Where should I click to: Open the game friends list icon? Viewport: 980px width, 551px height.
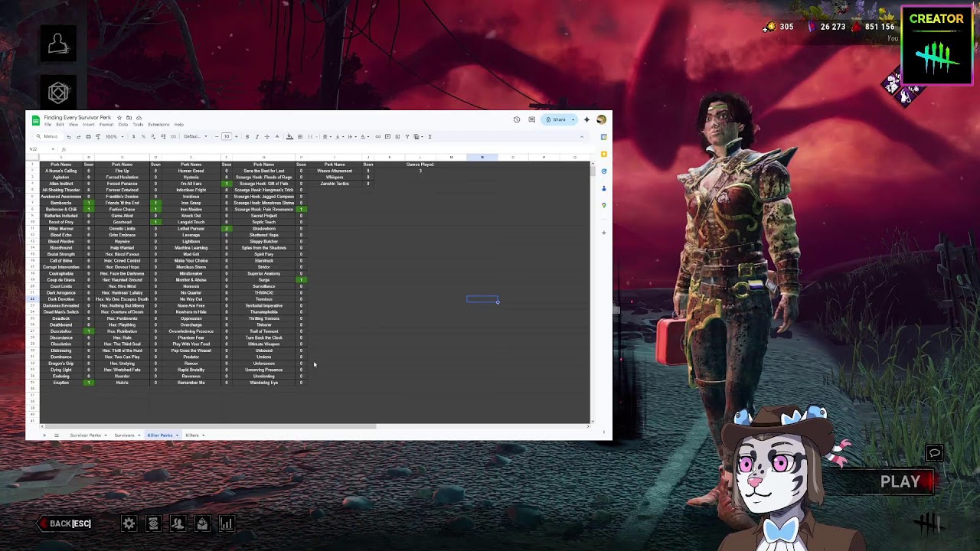178,523
